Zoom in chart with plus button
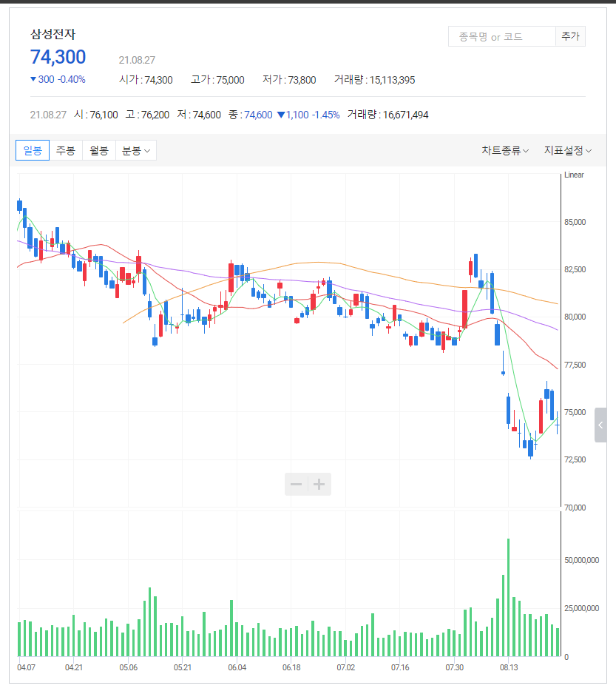The image size is (616, 691). (x=319, y=485)
